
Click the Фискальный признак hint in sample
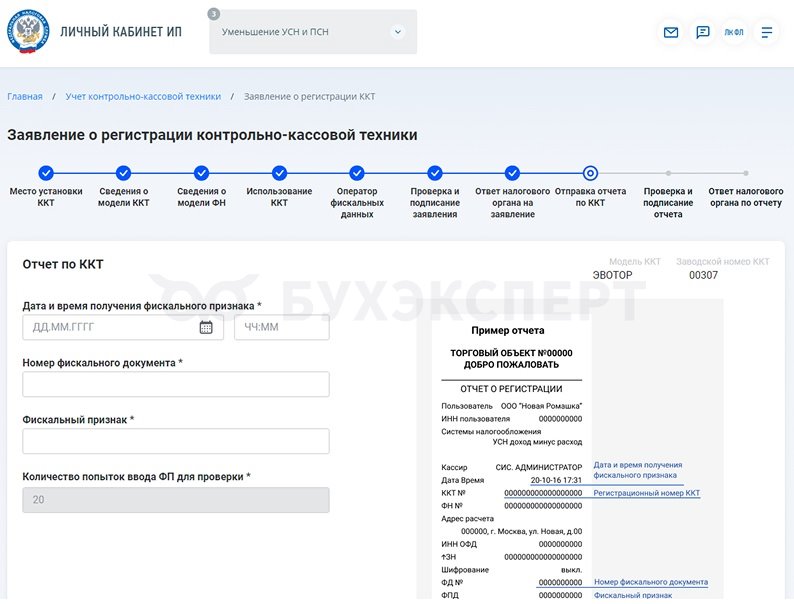point(633,595)
